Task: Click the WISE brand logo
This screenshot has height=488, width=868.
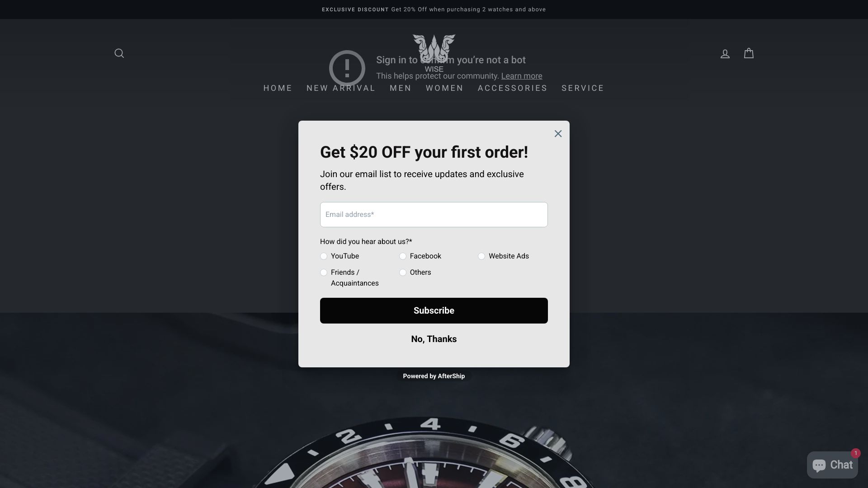Action: click(x=434, y=53)
